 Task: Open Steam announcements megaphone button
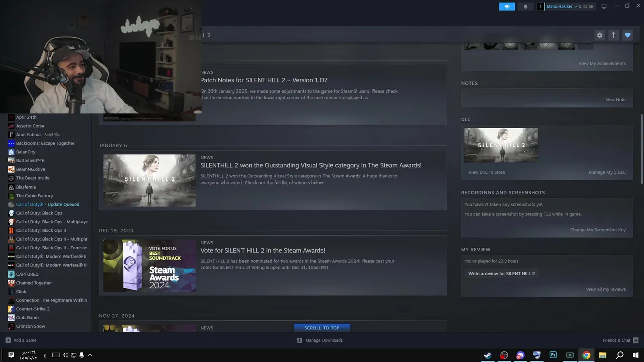(x=507, y=6)
